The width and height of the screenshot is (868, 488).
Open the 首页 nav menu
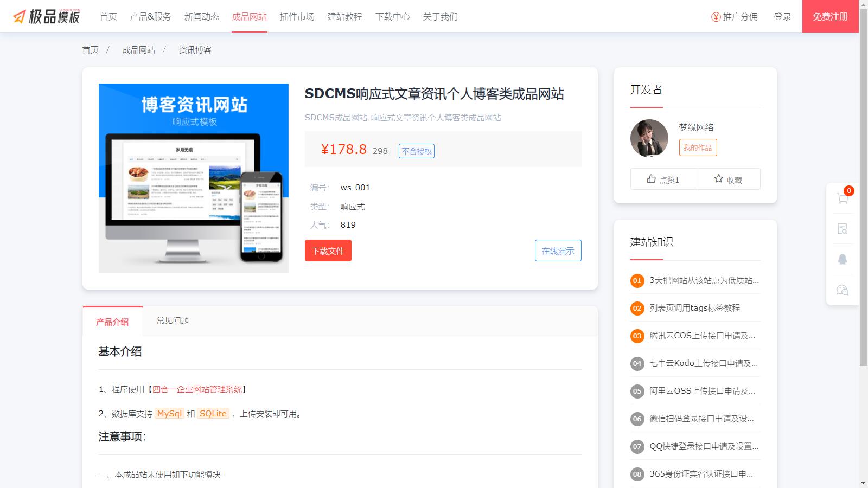click(108, 16)
